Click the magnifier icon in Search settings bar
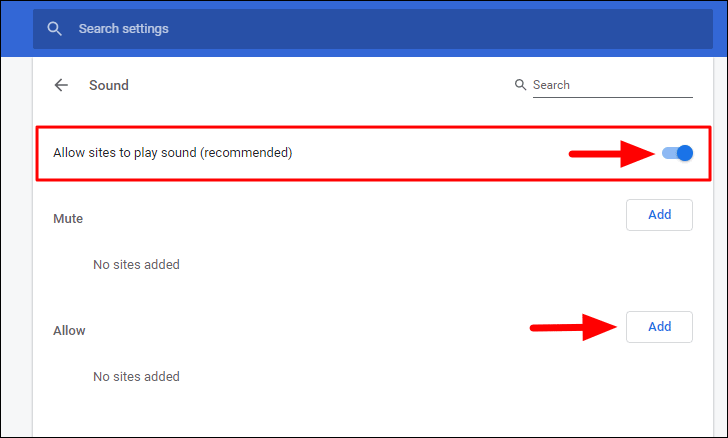The height and width of the screenshot is (438, 728). (x=56, y=29)
